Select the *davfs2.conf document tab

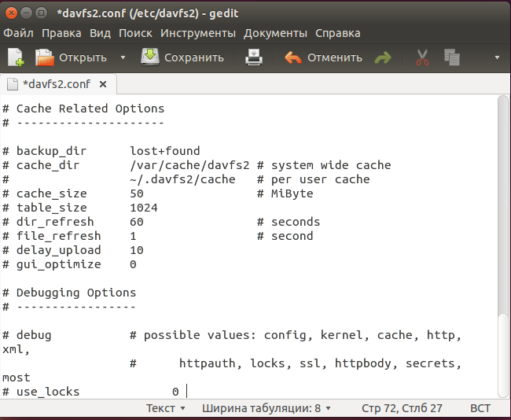click(57, 84)
